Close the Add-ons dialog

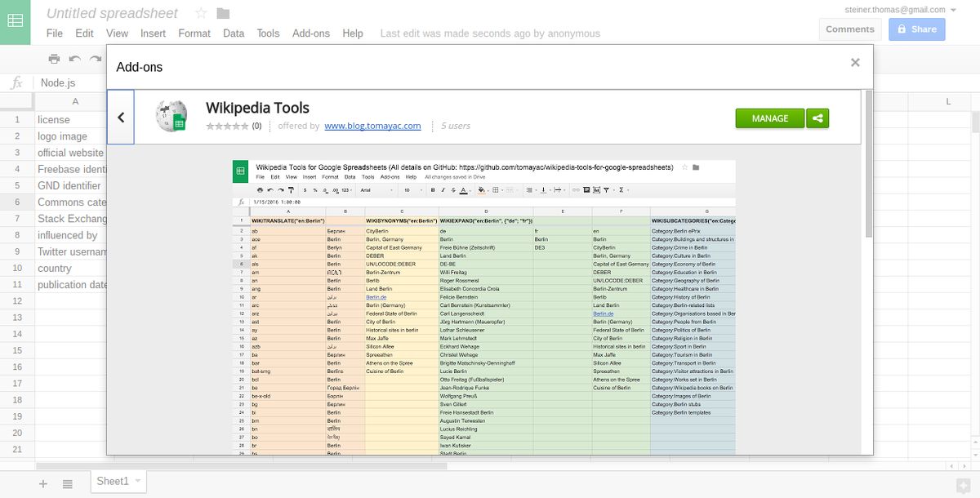click(x=855, y=62)
